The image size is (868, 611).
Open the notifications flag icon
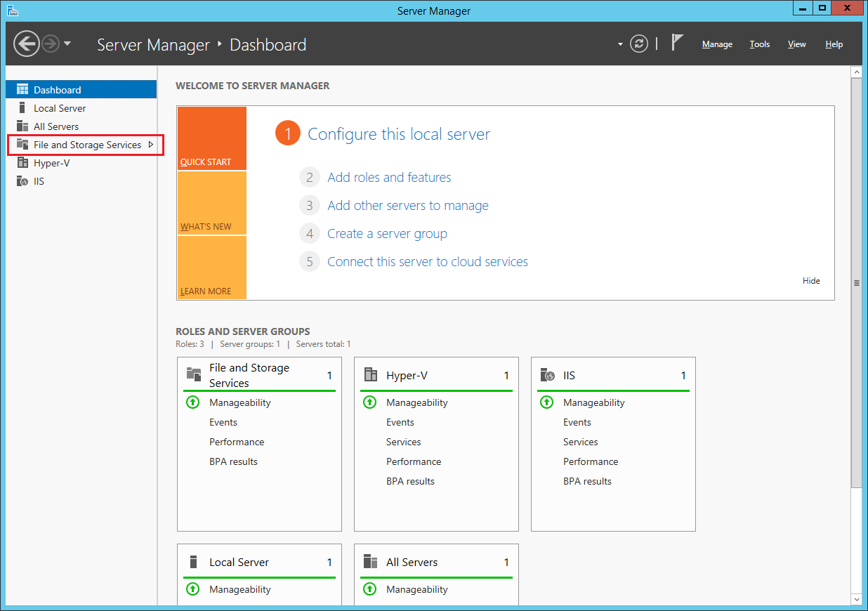pyautogui.click(x=677, y=43)
